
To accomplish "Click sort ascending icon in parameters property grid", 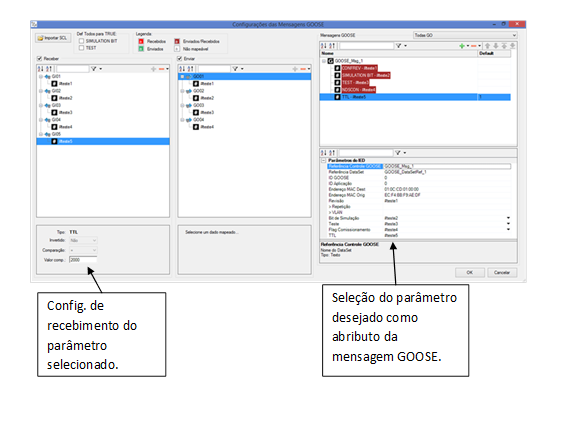I will coord(323,153).
